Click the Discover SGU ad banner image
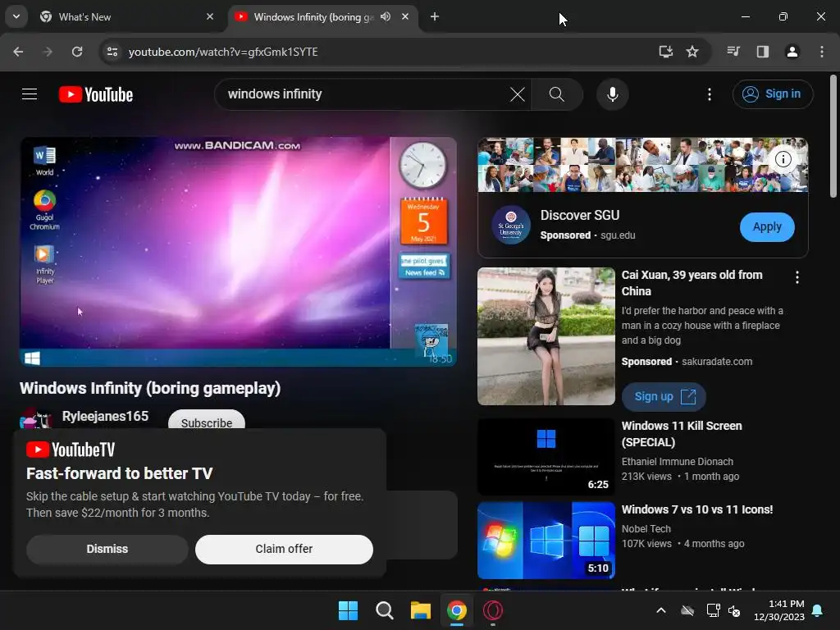This screenshot has width=840, height=630. tap(642, 164)
